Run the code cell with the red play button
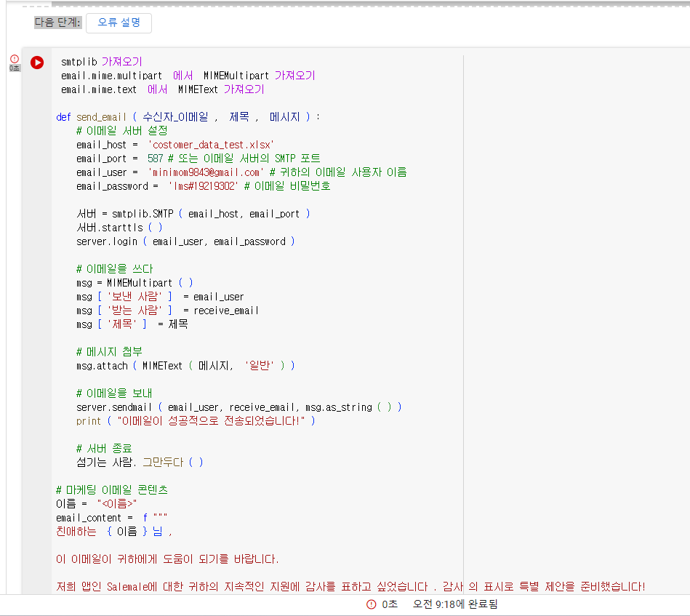 37,63
